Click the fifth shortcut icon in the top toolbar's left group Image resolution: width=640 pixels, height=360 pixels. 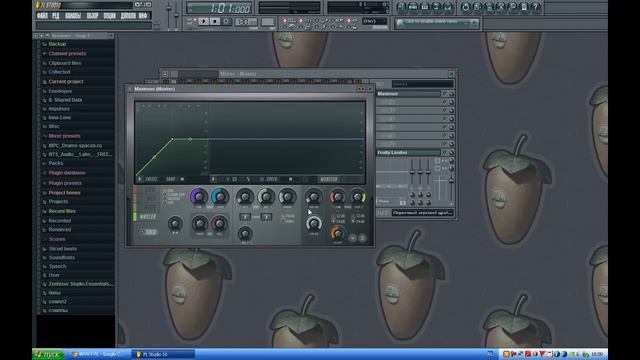448,7
